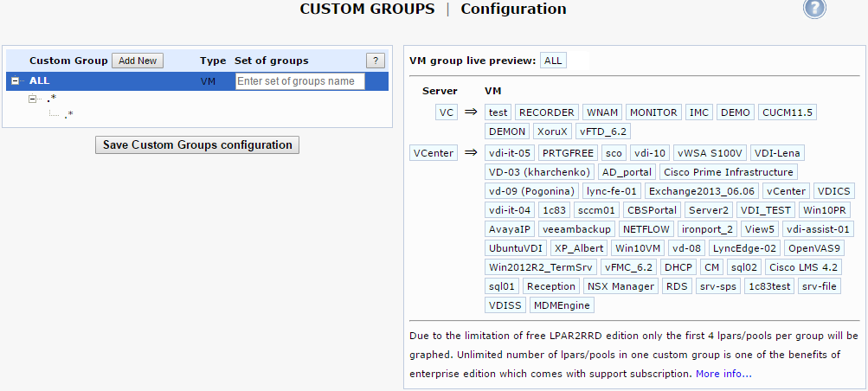Select the MDMEngine VM tag
868x391 pixels.
(562, 305)
